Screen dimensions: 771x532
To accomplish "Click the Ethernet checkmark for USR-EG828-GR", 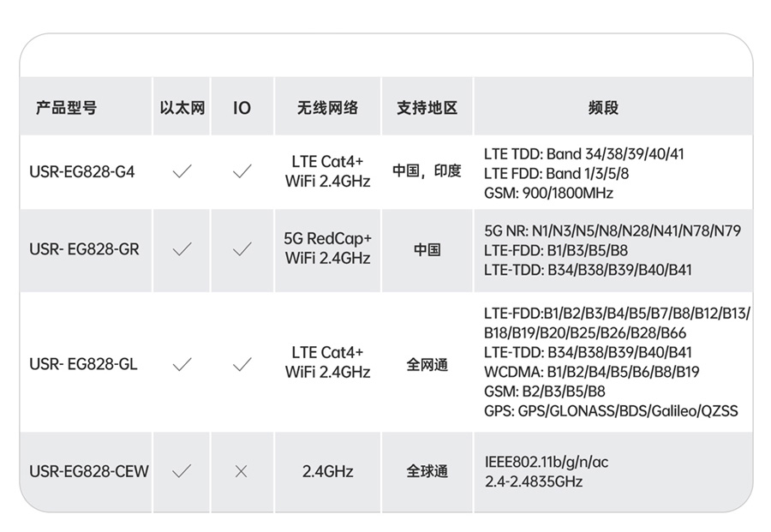I will 182,249.
